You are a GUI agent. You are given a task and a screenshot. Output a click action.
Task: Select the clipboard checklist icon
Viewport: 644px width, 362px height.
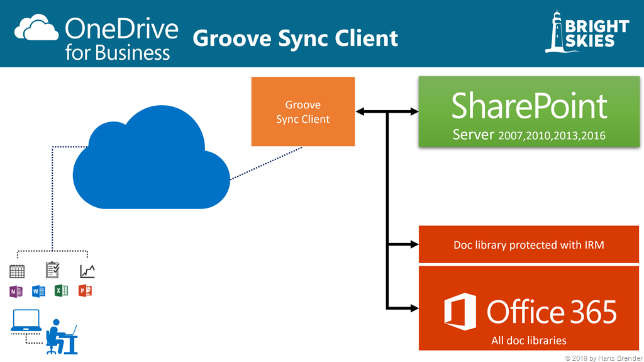53,270
